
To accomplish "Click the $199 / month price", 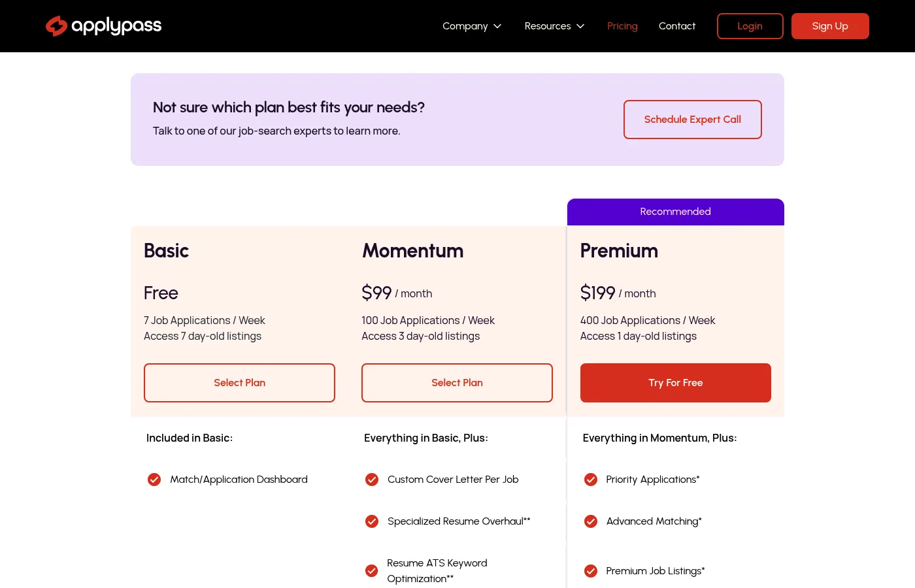I will pos(618,293).
